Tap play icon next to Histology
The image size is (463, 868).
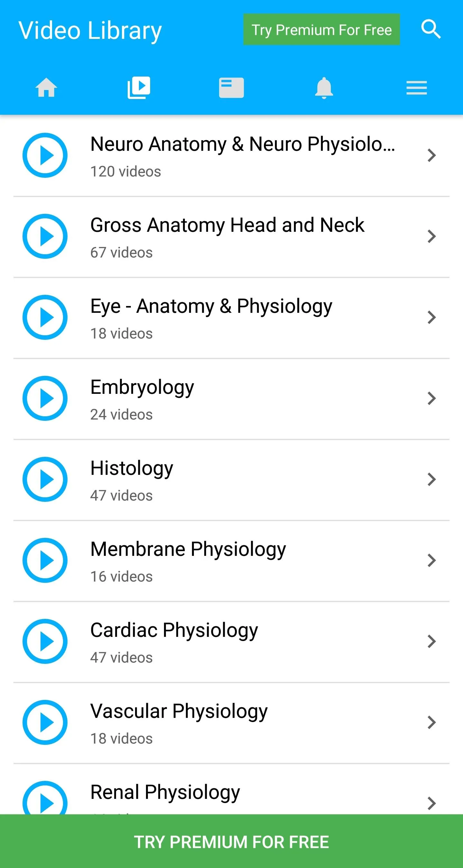coord(45,479)
